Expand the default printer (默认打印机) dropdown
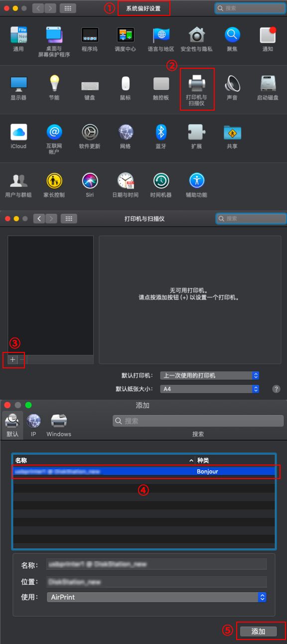 210,375
